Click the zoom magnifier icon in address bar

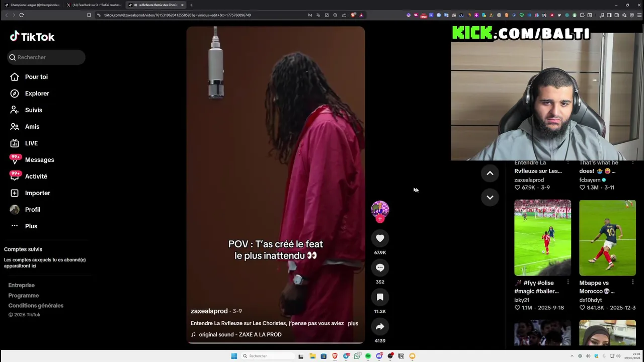pos(335,15)
